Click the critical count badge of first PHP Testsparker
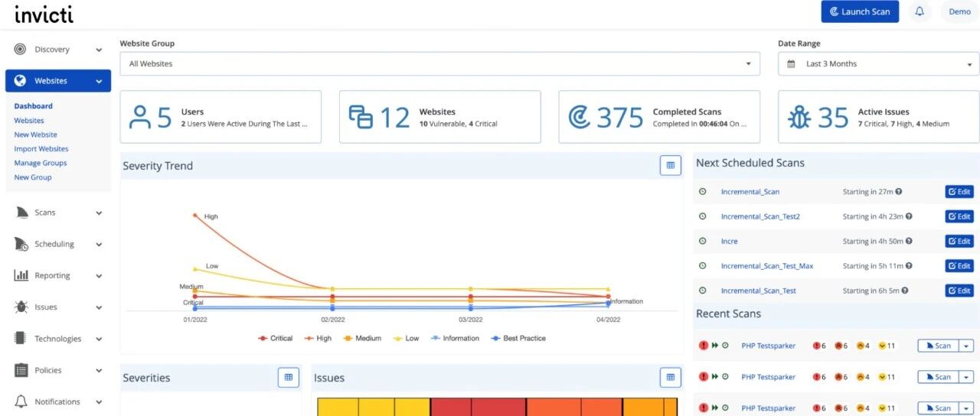Screen dimensions: 980x416 [820, 346]
